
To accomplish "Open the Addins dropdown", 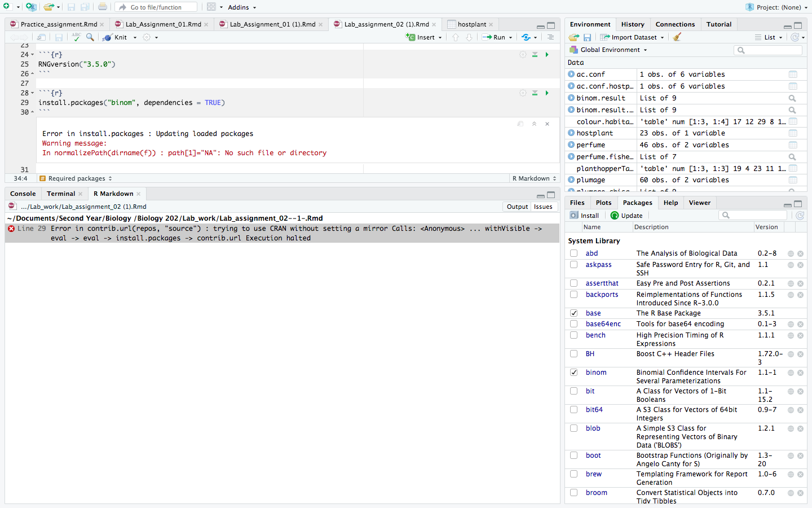I will (242, 7).
